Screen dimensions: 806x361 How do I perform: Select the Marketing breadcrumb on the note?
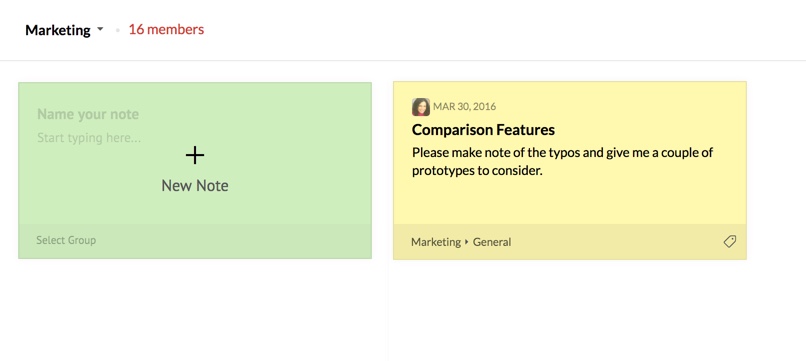436,242
